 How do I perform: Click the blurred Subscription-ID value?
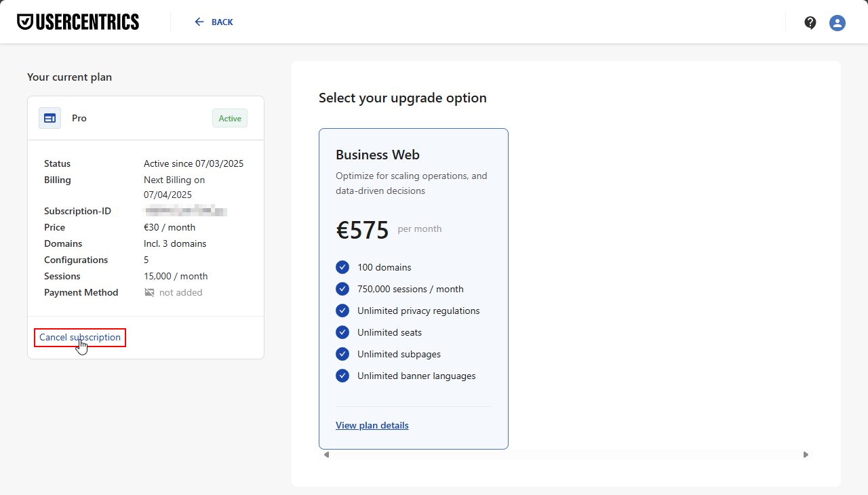coord(185,211)
